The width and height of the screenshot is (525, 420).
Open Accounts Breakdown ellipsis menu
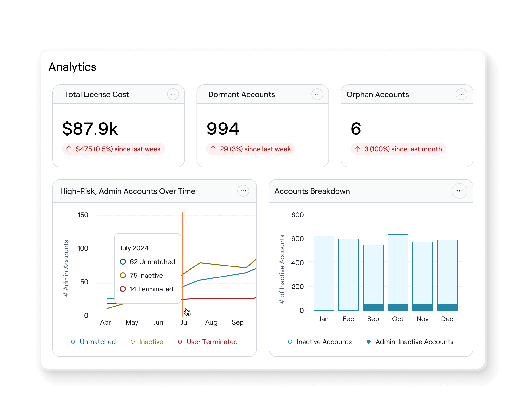459,191
